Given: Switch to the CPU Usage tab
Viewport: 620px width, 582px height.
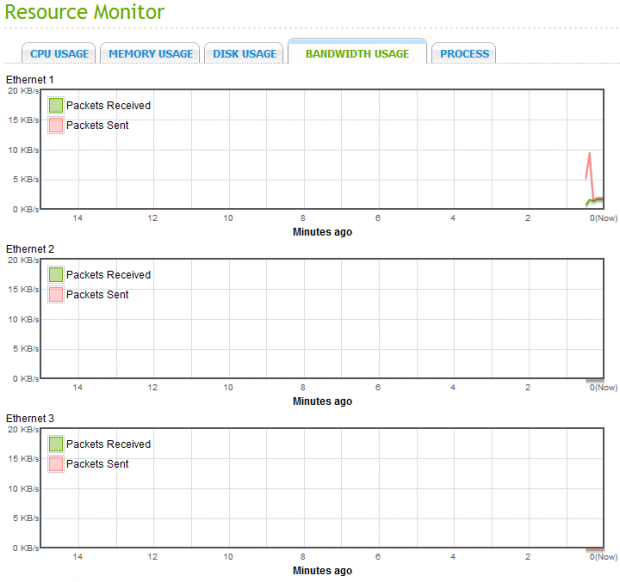Looking at the screenshot, I should tap(59, 53).
